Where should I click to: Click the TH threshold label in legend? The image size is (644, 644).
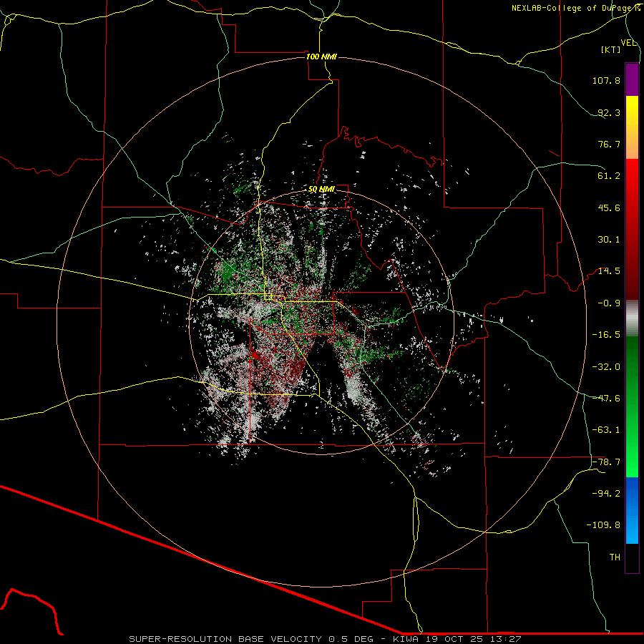tap(615, 557)
